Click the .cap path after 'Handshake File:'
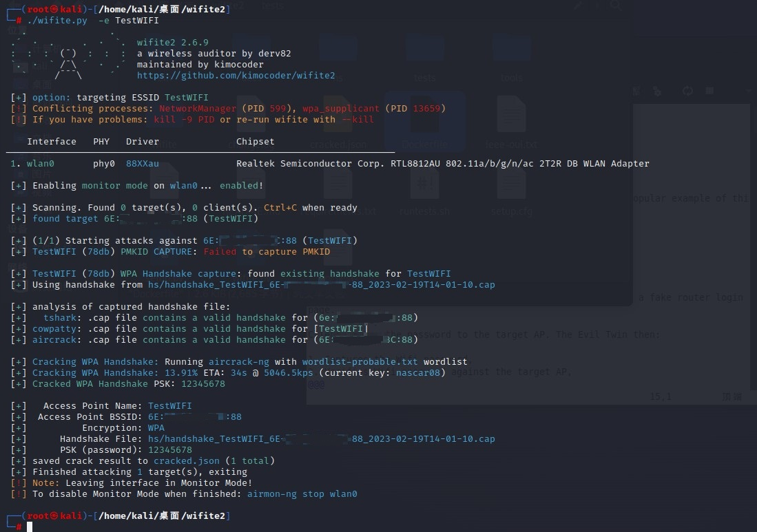The height and width of the screenshot is (532, 757). pyautogui.click(x=322, y=439)
